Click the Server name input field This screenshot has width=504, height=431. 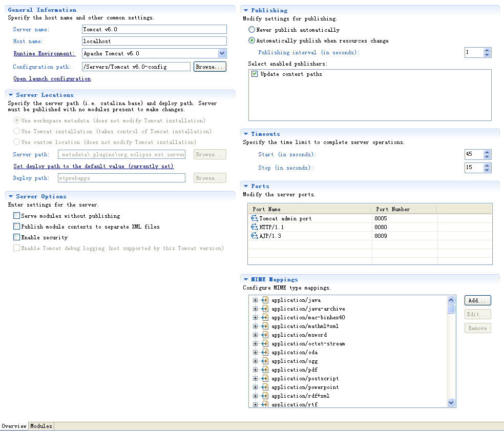[154, 29]
